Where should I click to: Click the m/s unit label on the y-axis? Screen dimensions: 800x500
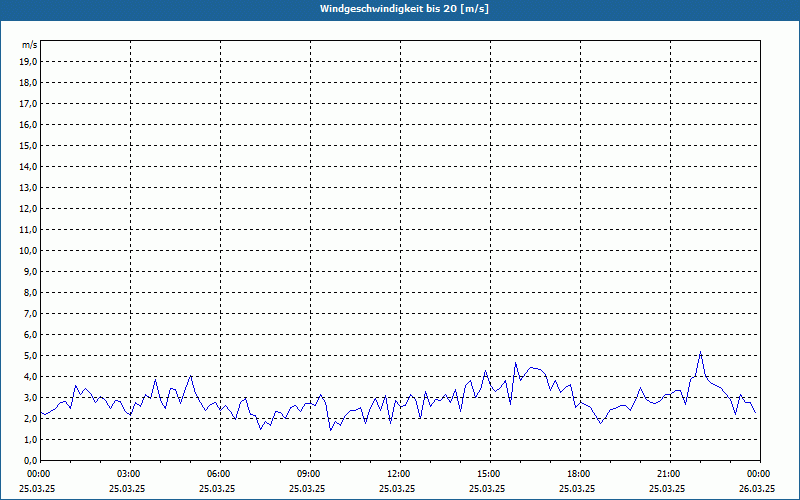click(29, 45)
